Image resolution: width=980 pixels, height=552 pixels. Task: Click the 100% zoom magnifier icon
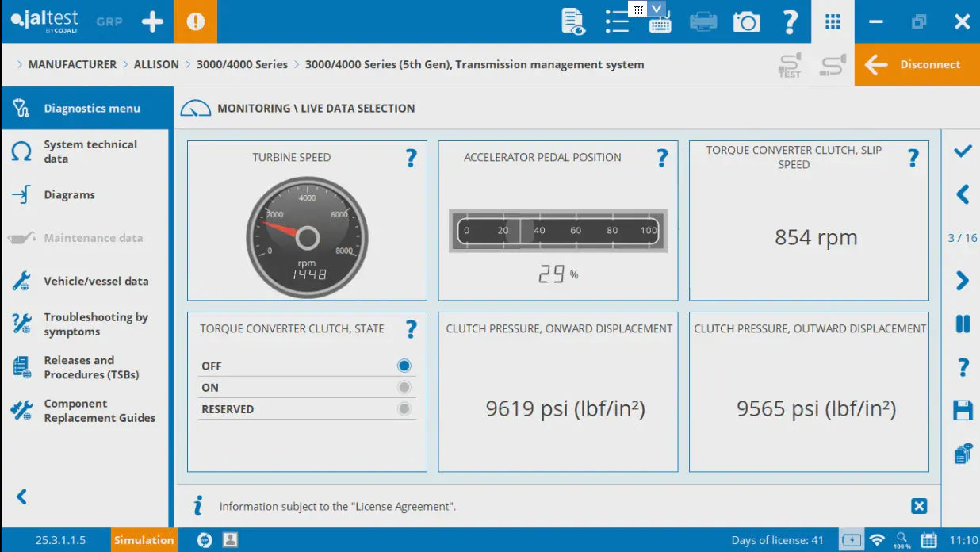pos(902,540)
